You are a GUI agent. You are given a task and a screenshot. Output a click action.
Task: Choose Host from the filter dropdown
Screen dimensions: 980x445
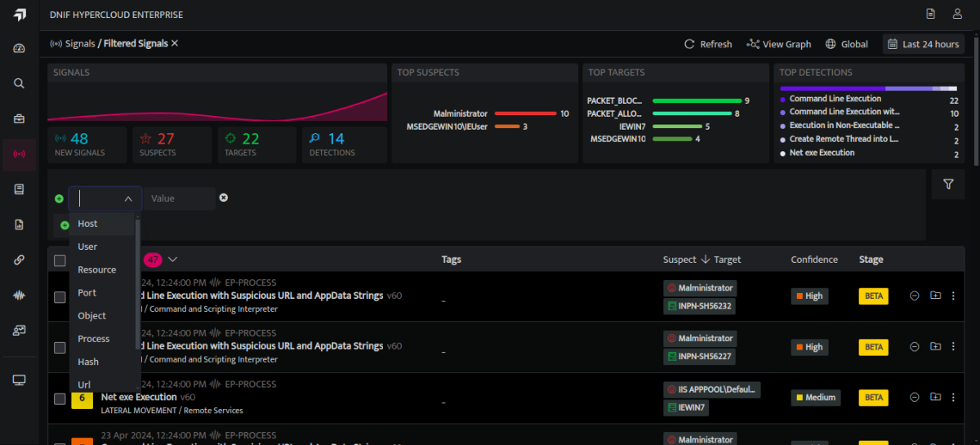tap(102, 224)
